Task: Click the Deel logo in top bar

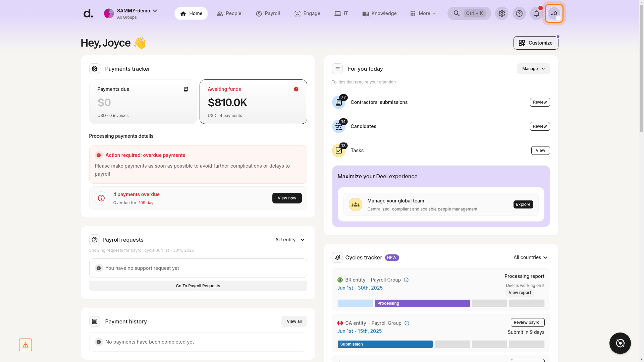Action: point(88,13)
